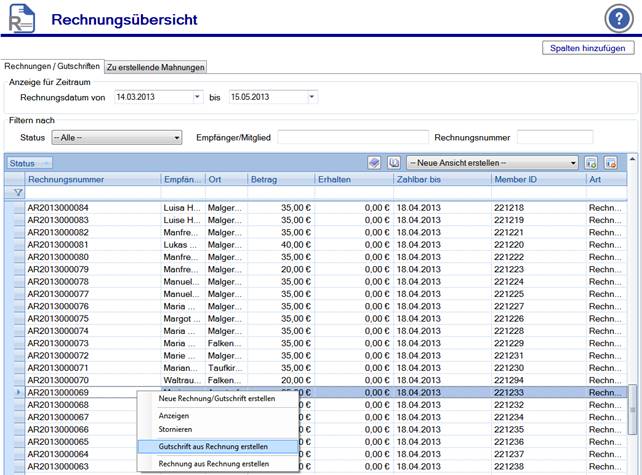Choose Neue Rechnung/Gutschrift erstellen in the context menu
Screen dimensions: 642x475
coord(217,398)
